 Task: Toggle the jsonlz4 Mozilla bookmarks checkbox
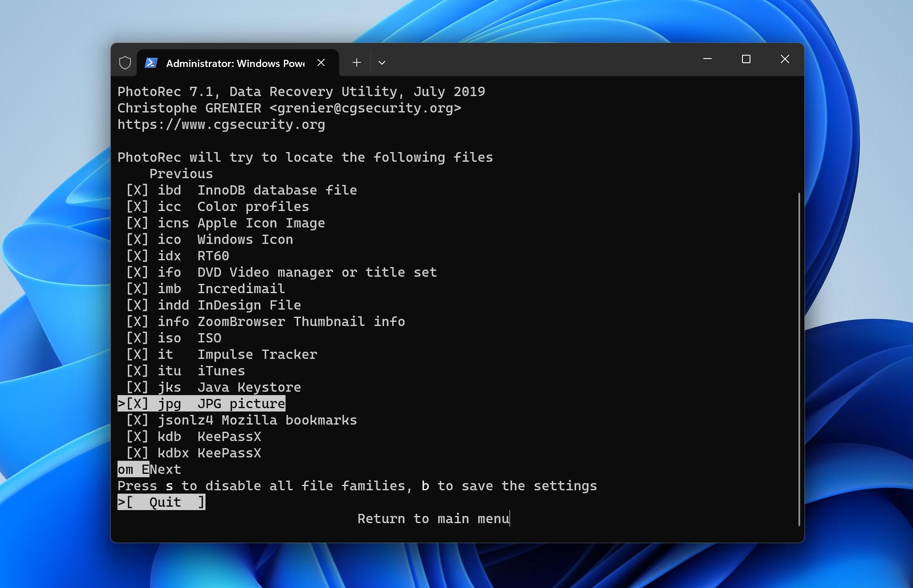137,420
